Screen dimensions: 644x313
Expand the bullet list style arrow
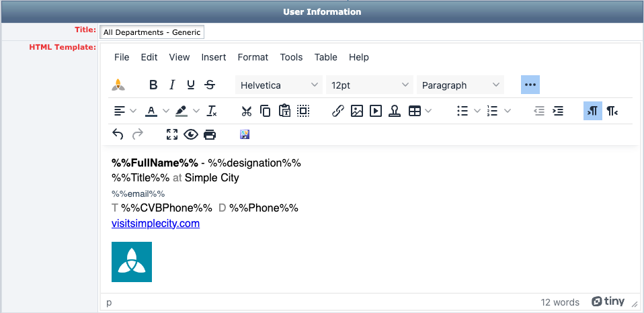[x=477, y=111]
